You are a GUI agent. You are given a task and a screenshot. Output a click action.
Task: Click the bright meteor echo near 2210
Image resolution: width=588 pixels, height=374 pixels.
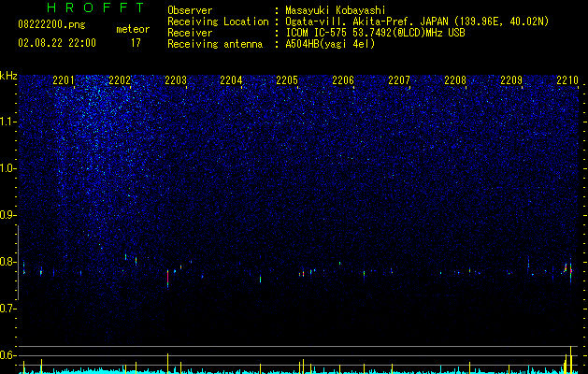570,270
